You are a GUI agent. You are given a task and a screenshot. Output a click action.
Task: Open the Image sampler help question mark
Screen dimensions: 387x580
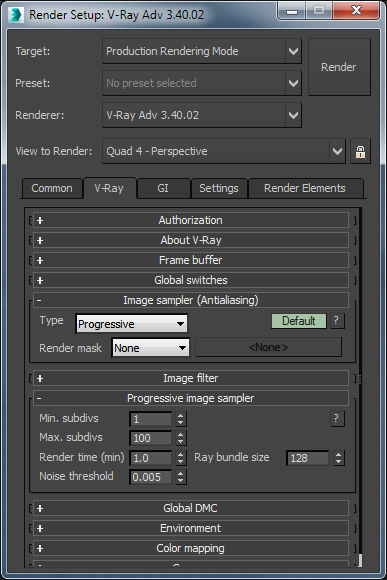[336, 321]
